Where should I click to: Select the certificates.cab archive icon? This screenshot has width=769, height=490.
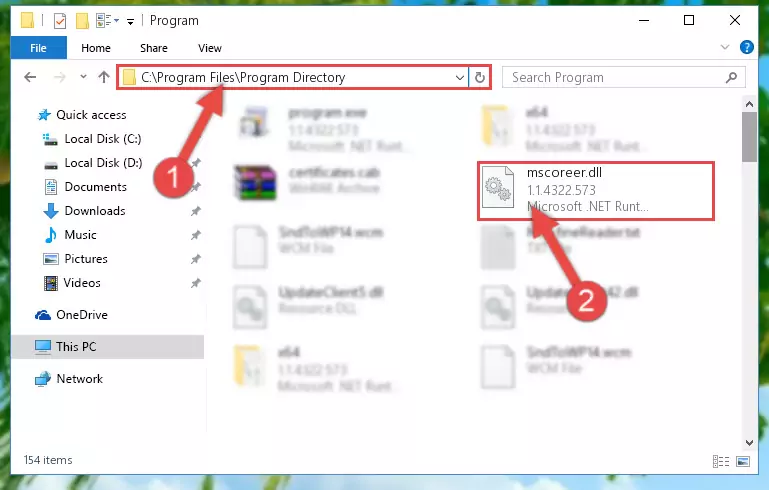[x=255, y=183]
